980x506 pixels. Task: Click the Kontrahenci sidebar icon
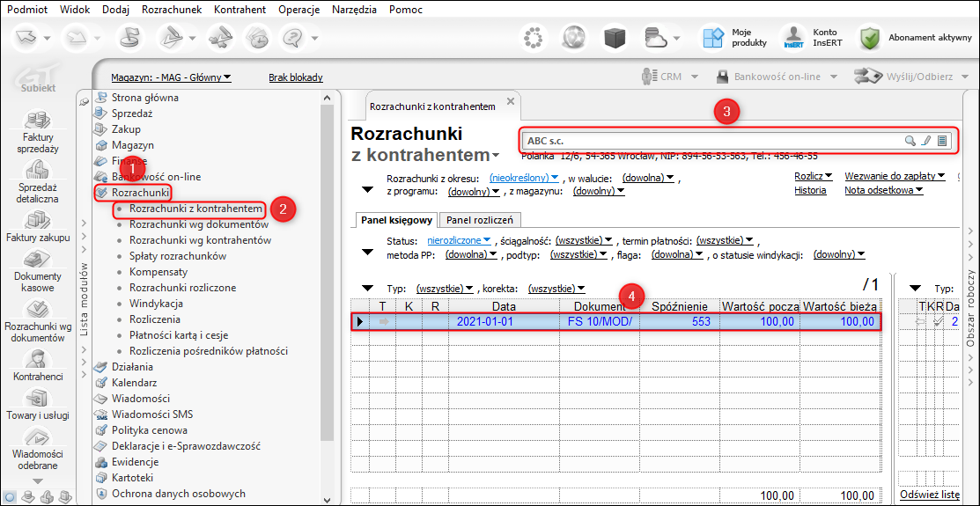pos(37,360)
